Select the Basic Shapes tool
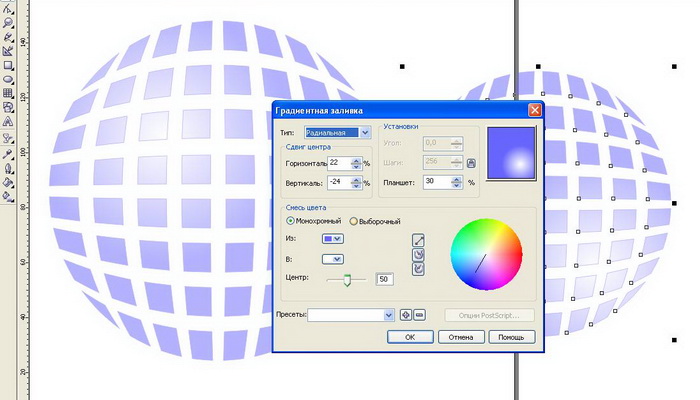 point(8,107)
